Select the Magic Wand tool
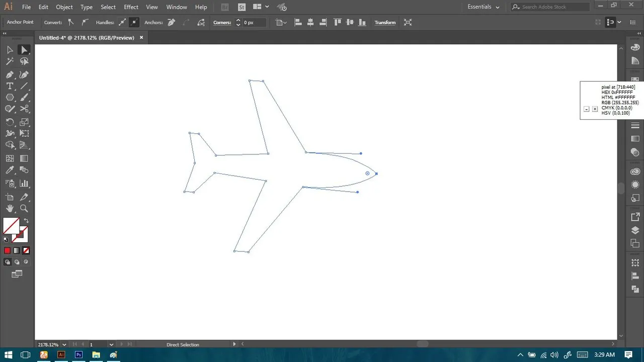Image resolution: width=644 pixels, height=362 pixels. pyautogui.click(x=10, y=61)
